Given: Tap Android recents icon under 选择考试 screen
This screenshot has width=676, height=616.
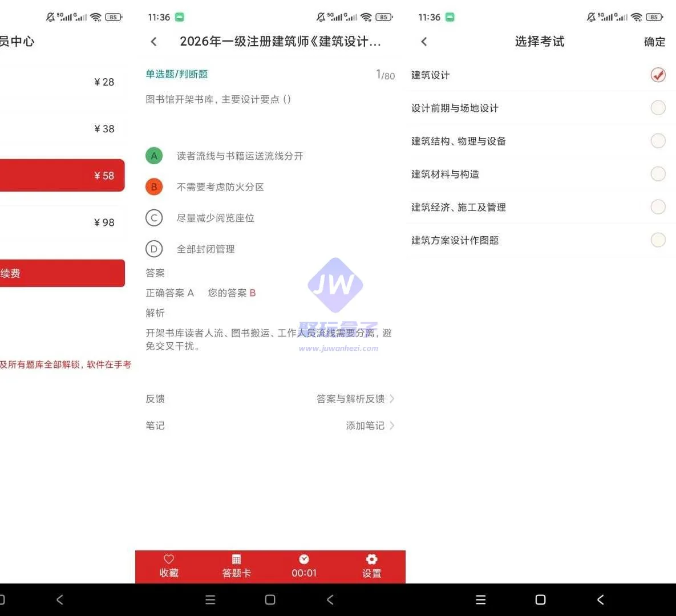Looking at the screenshot, I should pyautogui.click(x=481, y=599).
